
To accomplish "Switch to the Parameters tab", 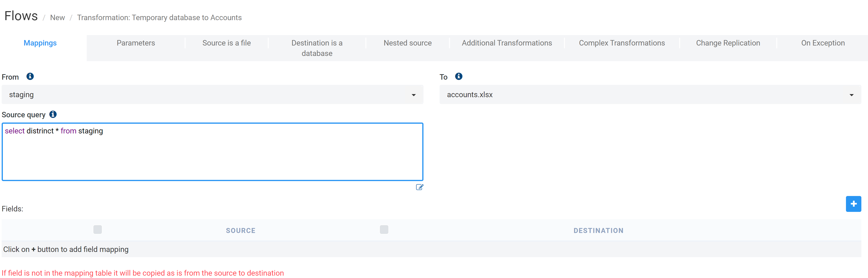I will click(x=136, y=43).
